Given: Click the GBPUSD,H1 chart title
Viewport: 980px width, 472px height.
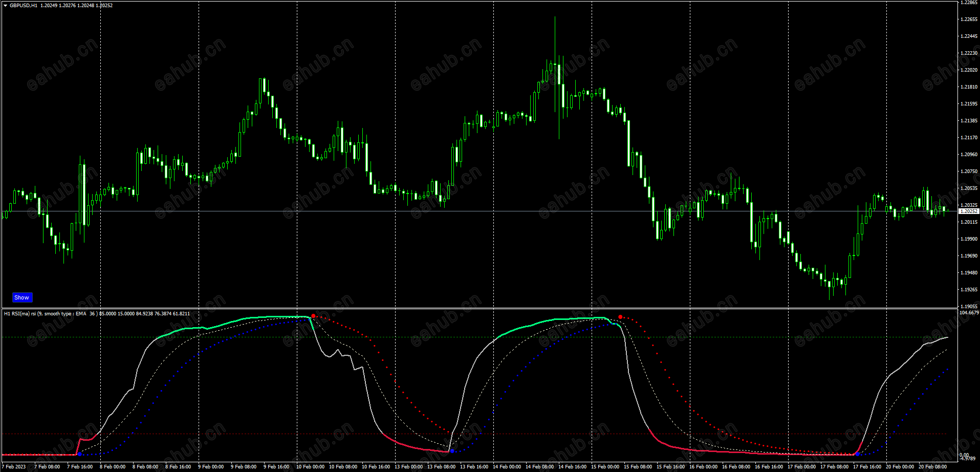Looking at the screenshot, I should tap(24, 6).
